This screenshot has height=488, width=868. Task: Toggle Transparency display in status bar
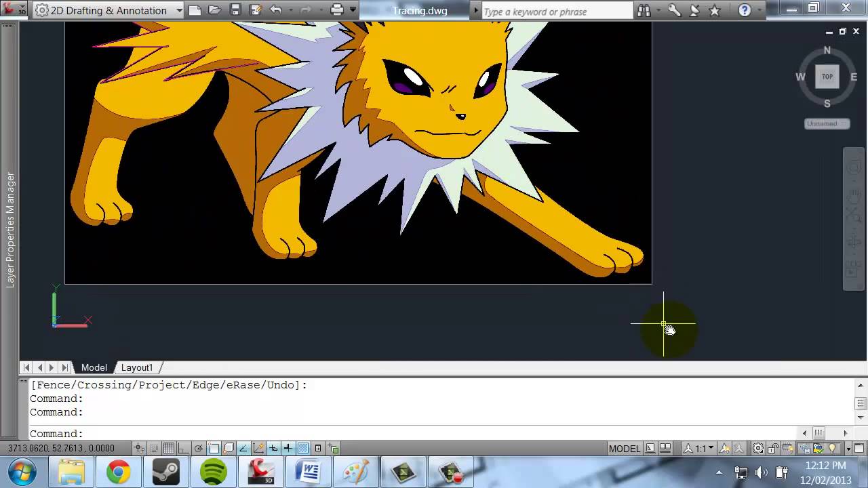coord(303,448)
